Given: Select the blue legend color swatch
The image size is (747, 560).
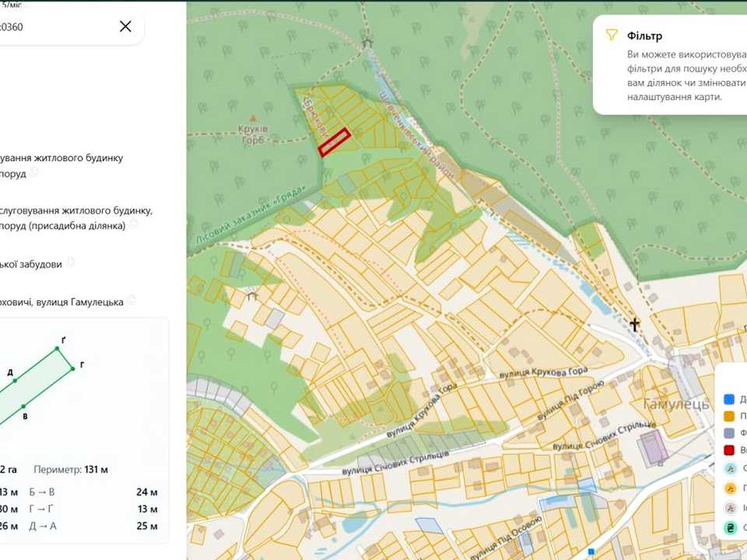Looking at the screenshot, I should pos(729,399).
